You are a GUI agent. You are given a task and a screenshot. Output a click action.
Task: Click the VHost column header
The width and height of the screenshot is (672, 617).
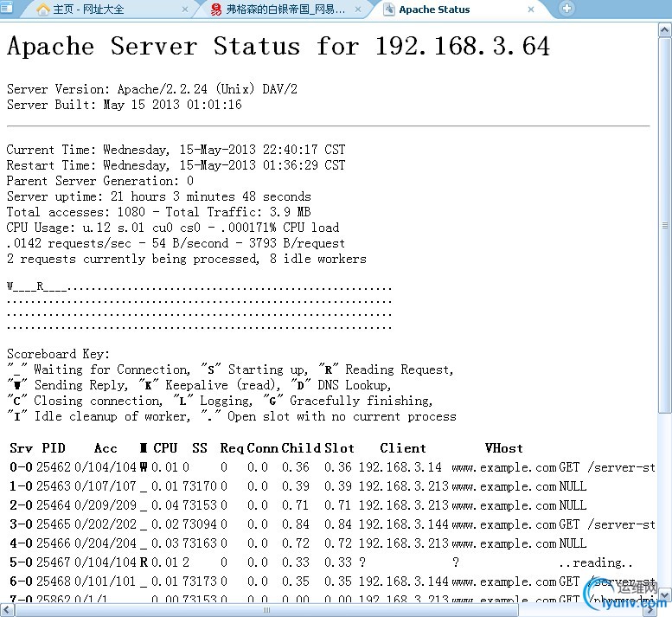[503, 448]
